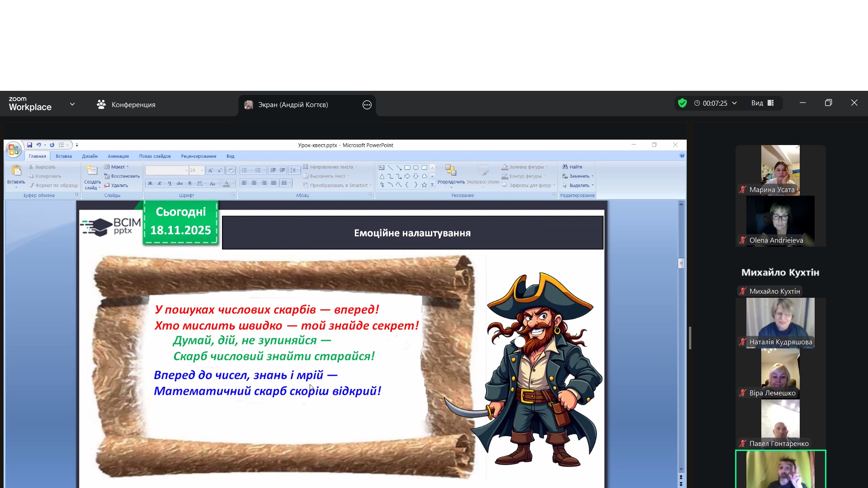Click the Zoom Вид view button

pos(762,103)
